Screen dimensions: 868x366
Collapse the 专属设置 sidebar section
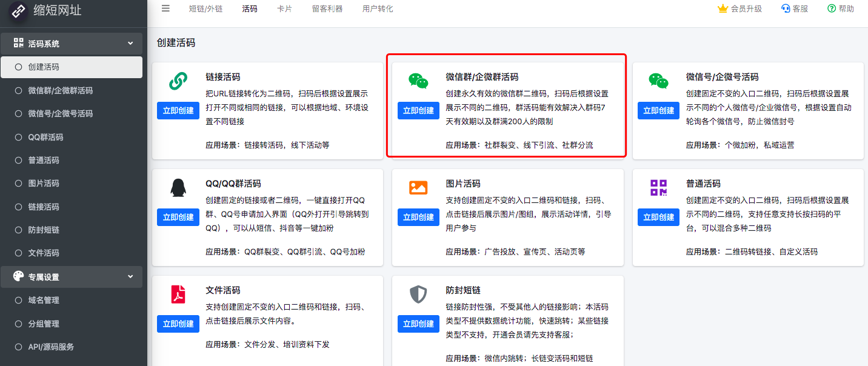click(x=130, y=277)
